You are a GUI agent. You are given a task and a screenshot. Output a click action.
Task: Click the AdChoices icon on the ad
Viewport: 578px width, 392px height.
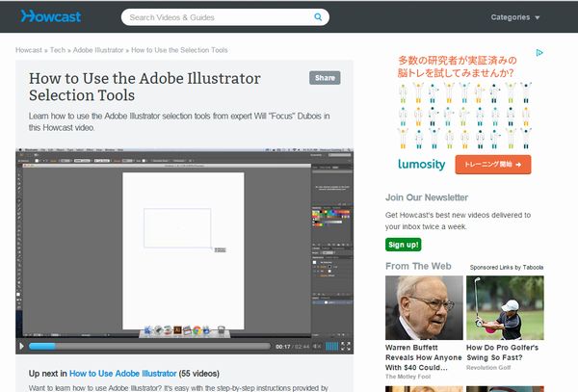pos(540,54)
